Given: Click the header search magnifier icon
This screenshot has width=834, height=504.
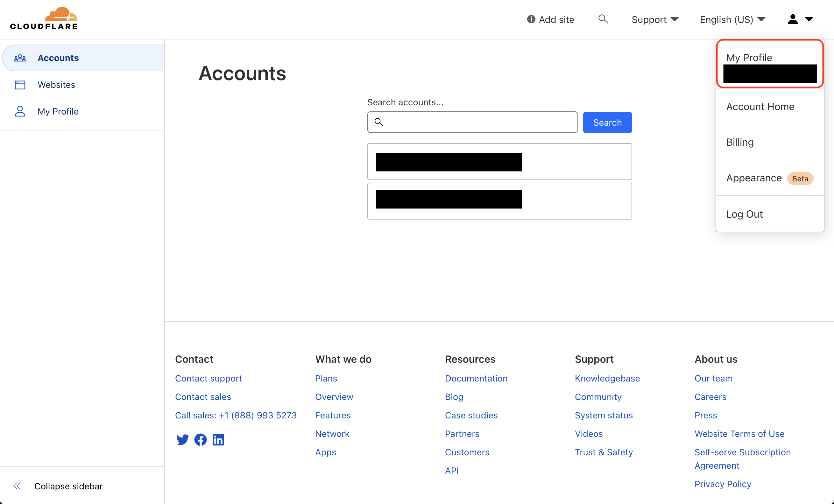Looking at the screenshot, I should [x=603, y=19].
